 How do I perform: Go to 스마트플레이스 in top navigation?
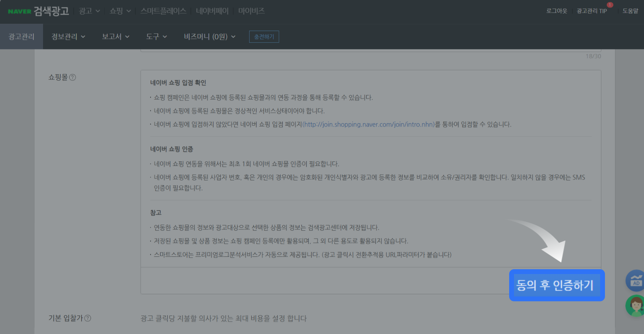[x=163, y=11]
